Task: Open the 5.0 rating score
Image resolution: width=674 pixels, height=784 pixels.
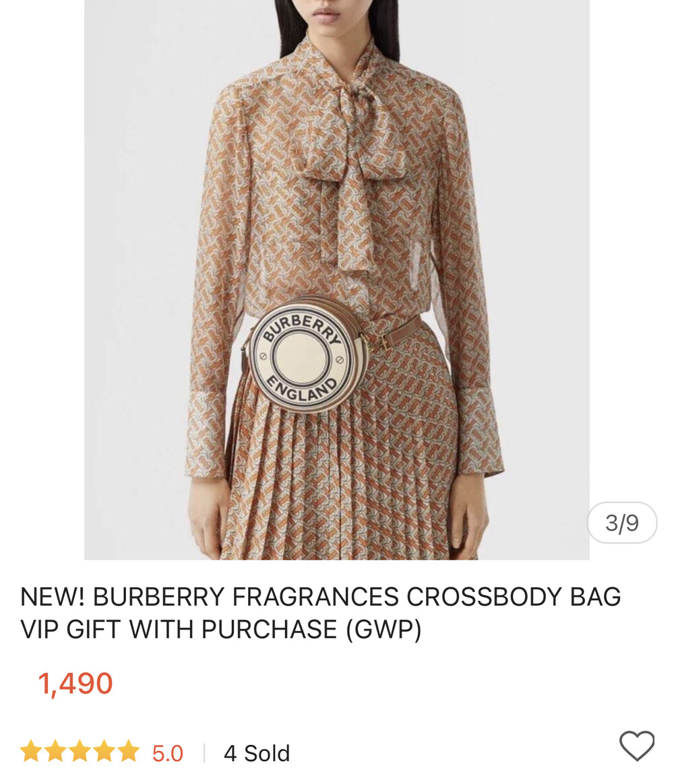Action: coord(168,753)
